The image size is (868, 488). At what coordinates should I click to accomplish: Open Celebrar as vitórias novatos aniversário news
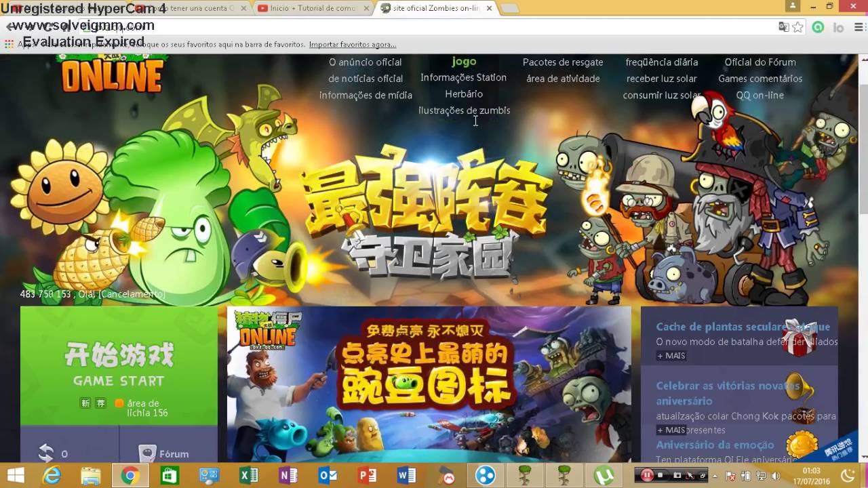tap(727, 393)
